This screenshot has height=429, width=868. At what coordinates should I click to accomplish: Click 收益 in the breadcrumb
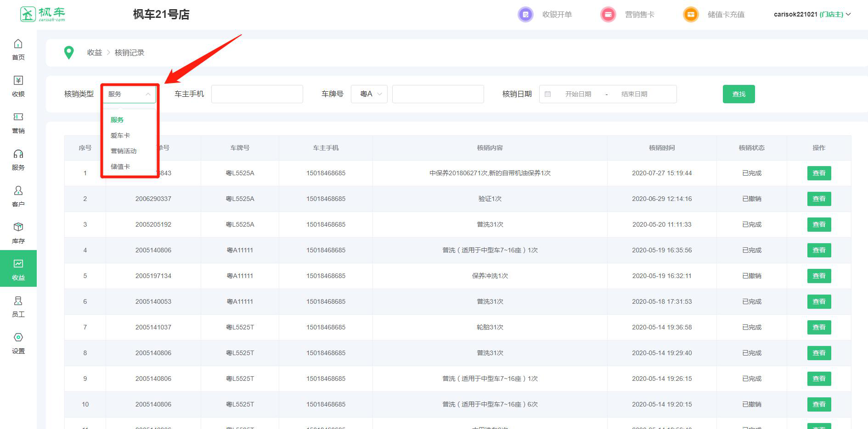(95, 53)
